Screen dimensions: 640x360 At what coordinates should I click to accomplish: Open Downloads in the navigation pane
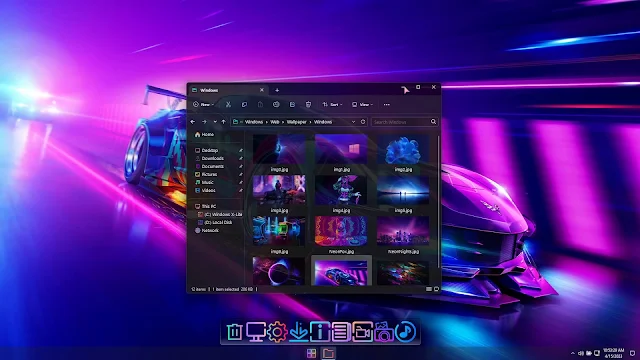209,158
